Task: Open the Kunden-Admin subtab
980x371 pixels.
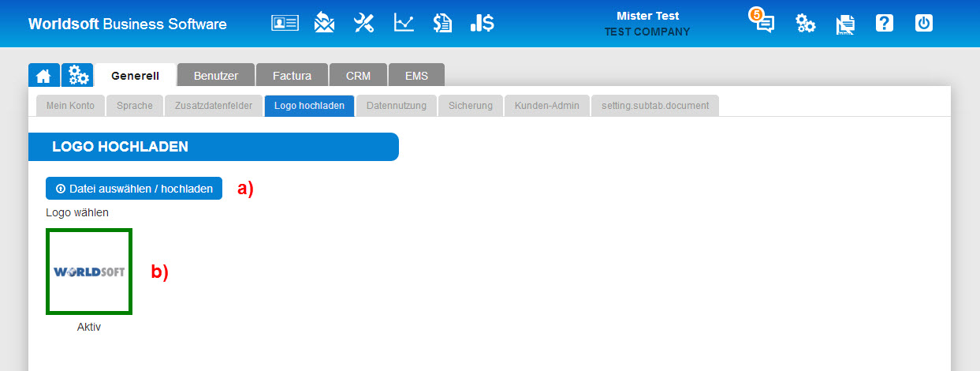Action: (547, 105)
